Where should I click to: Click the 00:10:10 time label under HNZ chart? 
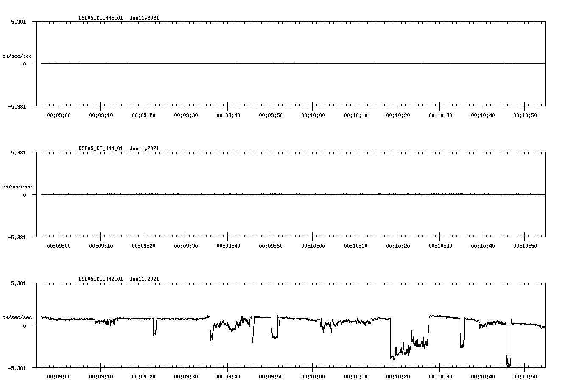click(355, 377)
